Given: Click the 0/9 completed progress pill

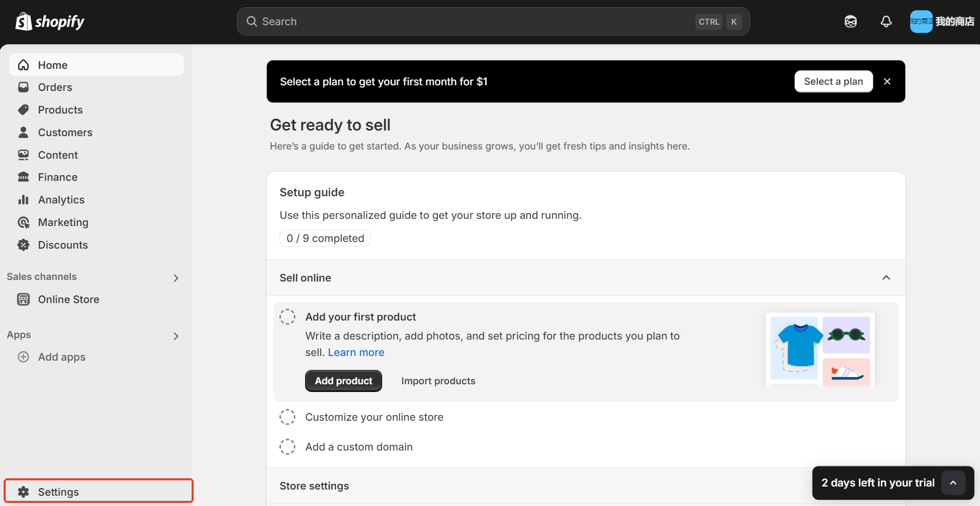Looking at the screenshot, I should [325, 238].
